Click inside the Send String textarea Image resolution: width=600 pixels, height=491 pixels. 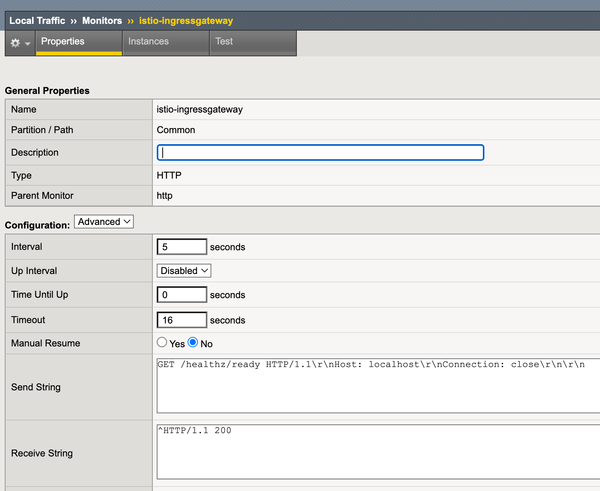point(376,385)
